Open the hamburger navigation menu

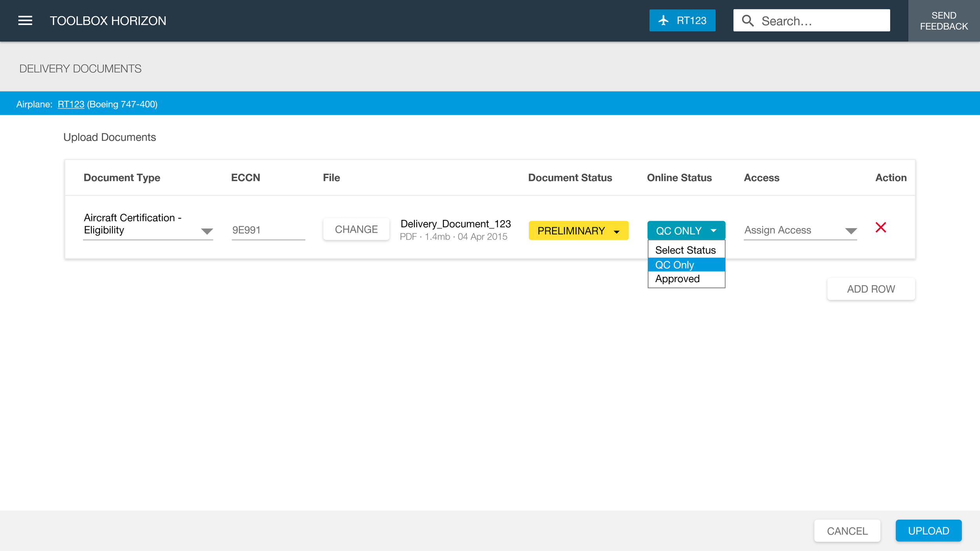coord(25,20)
